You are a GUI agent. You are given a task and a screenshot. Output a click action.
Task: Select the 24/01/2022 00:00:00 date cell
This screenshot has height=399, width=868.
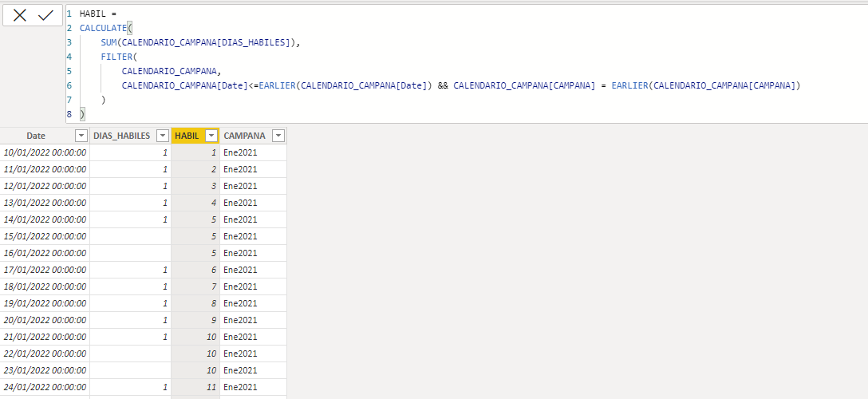click(x=45, y=387)
